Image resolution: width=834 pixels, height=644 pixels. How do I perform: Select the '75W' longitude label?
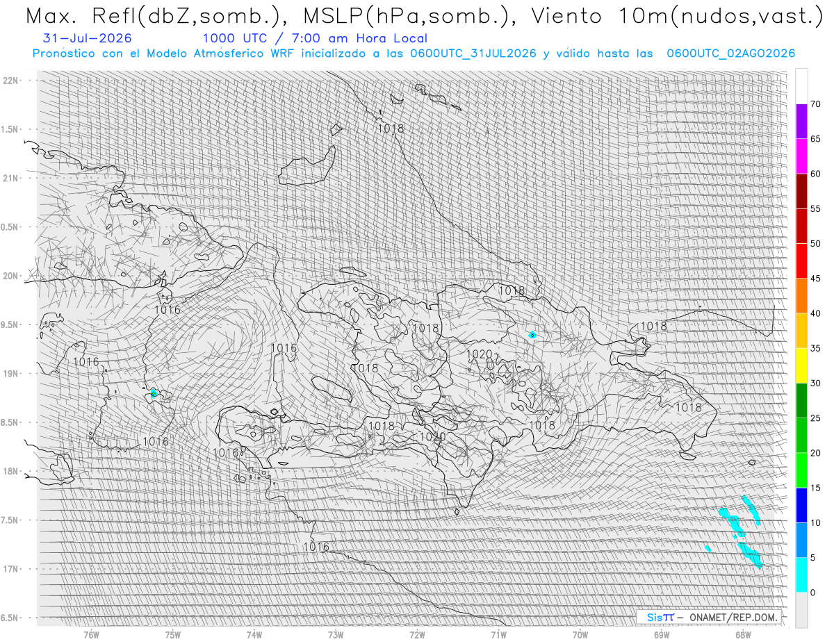tap(172, 635)
